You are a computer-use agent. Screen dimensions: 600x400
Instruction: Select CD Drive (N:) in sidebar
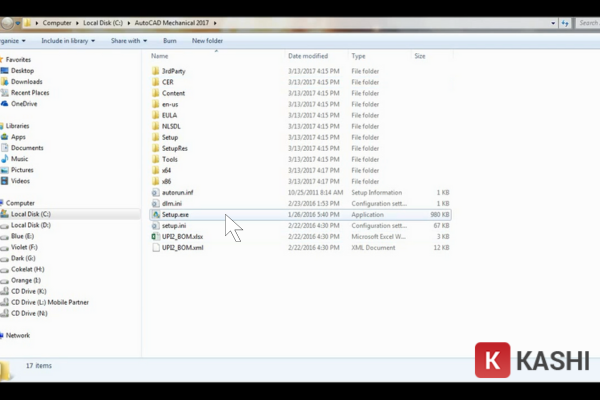(29, 313)
